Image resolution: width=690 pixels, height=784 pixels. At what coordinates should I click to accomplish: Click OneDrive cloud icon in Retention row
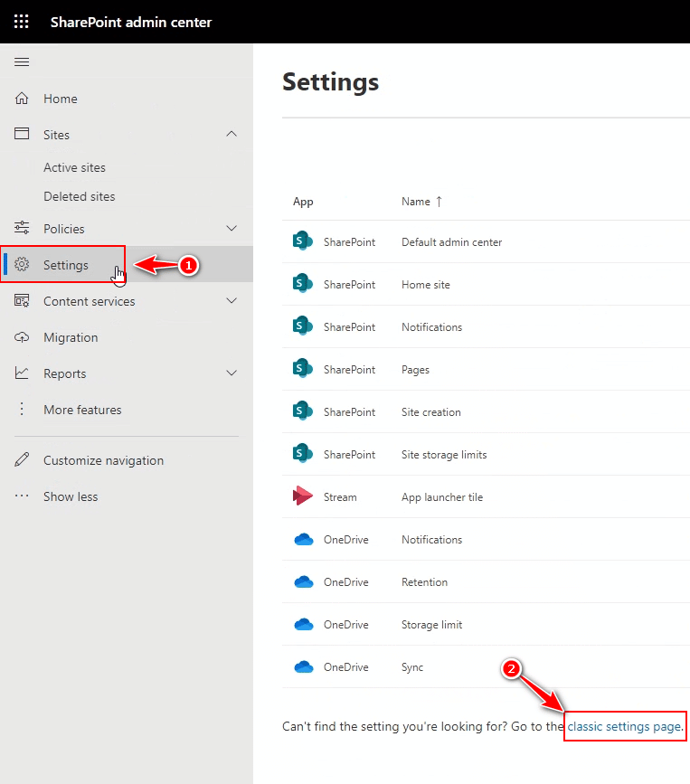pos(304,582)
